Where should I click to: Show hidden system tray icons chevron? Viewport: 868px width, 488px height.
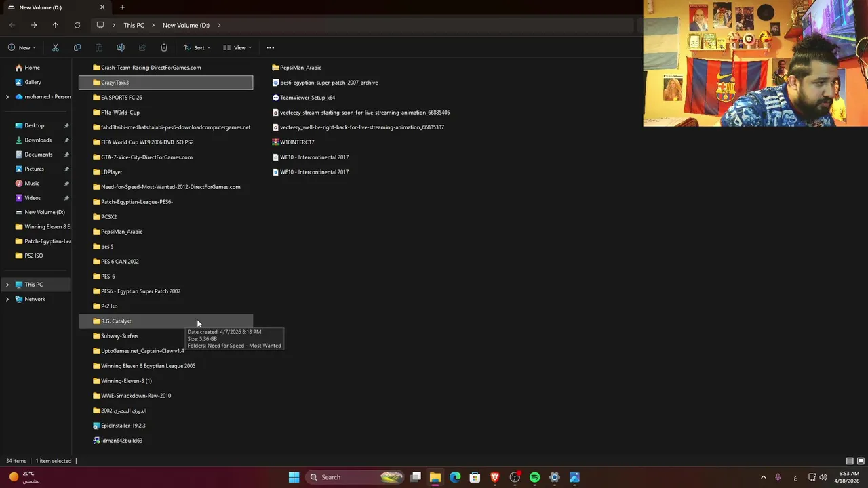pyautogui.click(x=763, y=477)
